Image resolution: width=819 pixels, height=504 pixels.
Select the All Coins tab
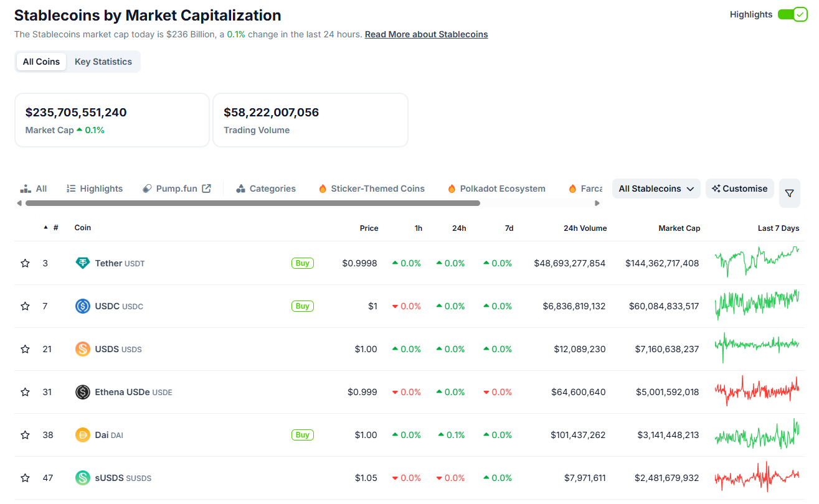(41, 62)
